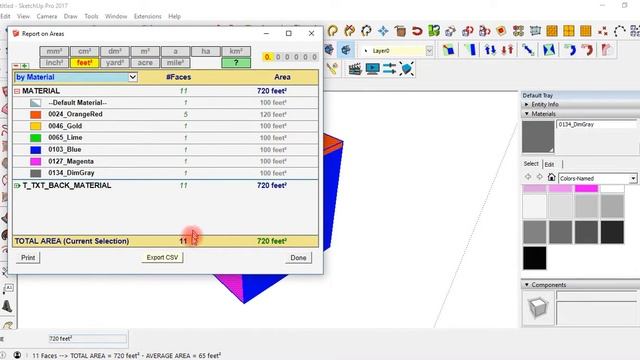Click the clapperboard scenes icon

[x=355, y=69]
